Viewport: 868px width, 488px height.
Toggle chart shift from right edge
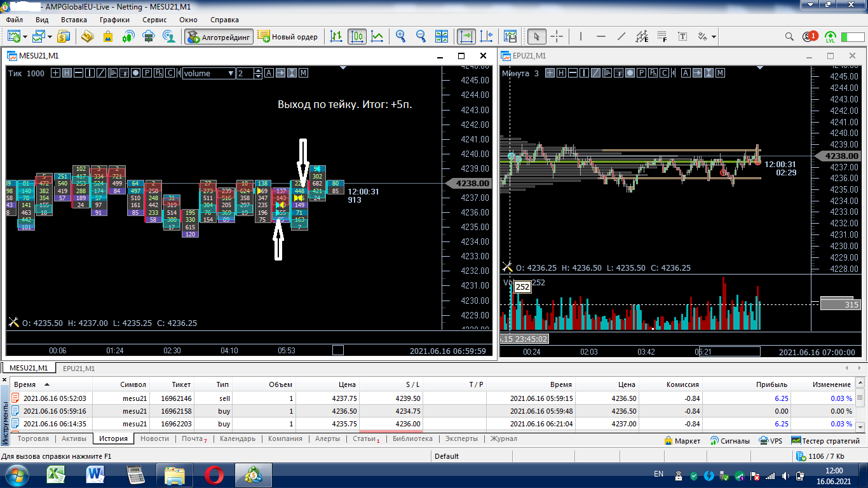tap(487, 36)
